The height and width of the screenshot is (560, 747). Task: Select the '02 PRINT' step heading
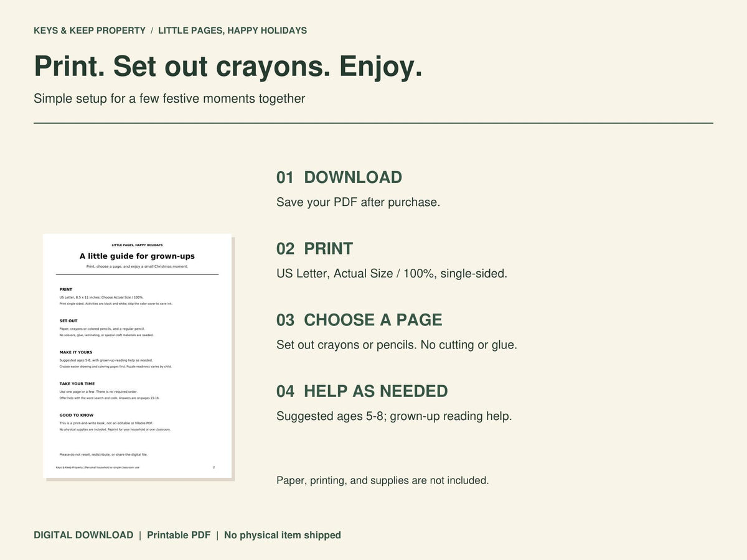pyautogui.click(x=314, y=249)
